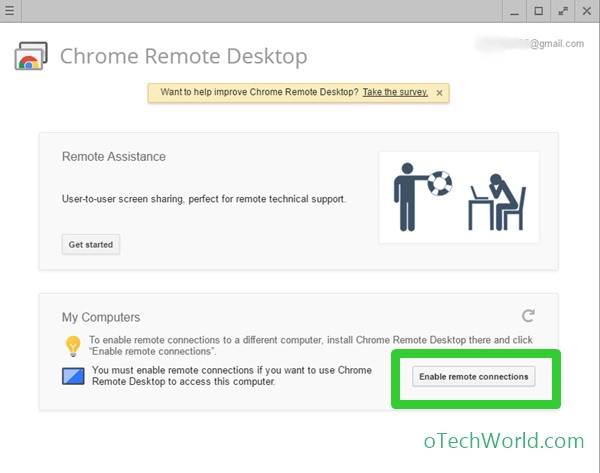This screenshot has width=600, height=473.
Task: Click the My Computers heading
Action: click(101, 317)
